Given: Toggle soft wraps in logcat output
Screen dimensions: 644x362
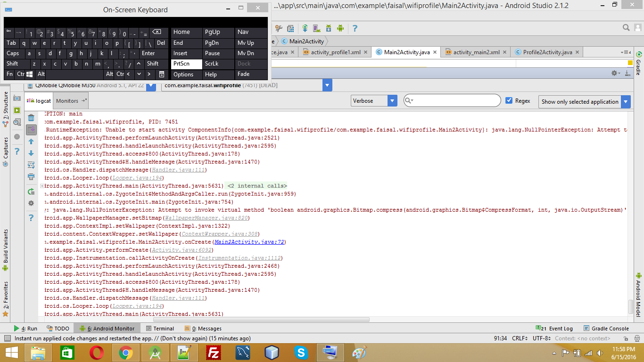Looking at the screenshot, I should (x=31, y=165).
